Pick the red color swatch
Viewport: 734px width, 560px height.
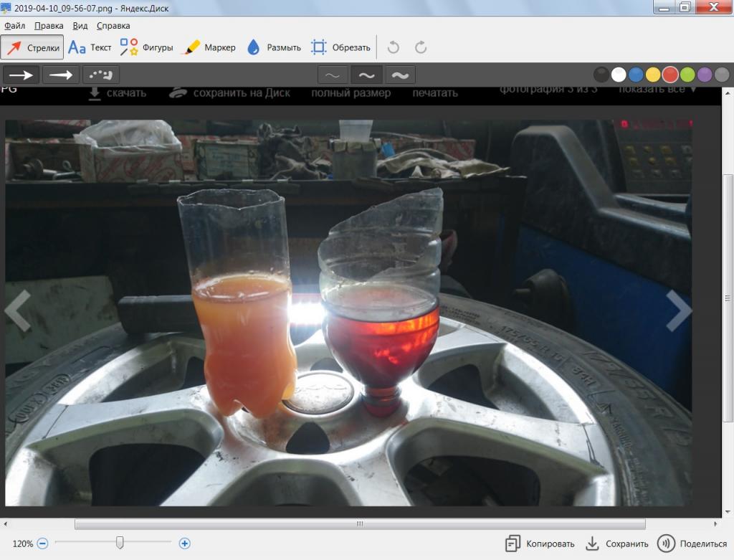670,75
